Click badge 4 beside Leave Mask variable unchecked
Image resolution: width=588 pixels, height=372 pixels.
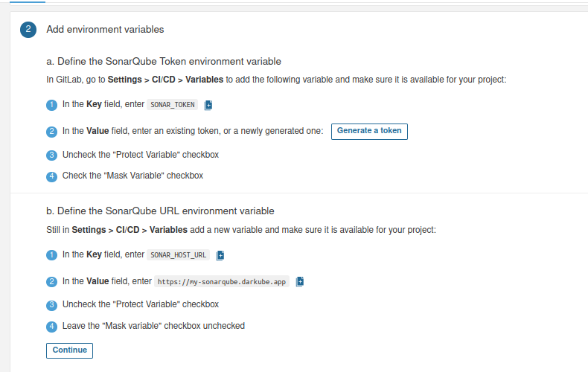tap(52, 327)
